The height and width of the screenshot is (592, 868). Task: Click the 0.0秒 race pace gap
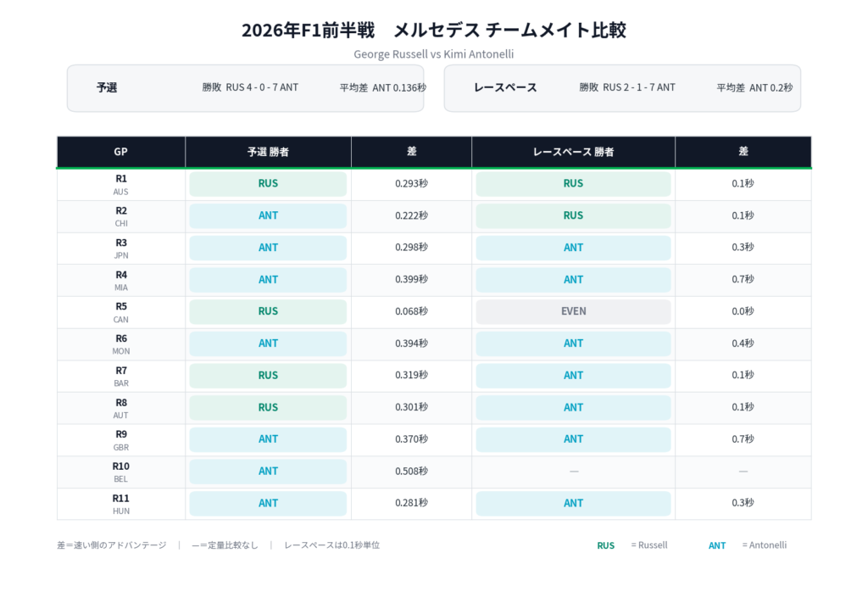tap(743, 312)
